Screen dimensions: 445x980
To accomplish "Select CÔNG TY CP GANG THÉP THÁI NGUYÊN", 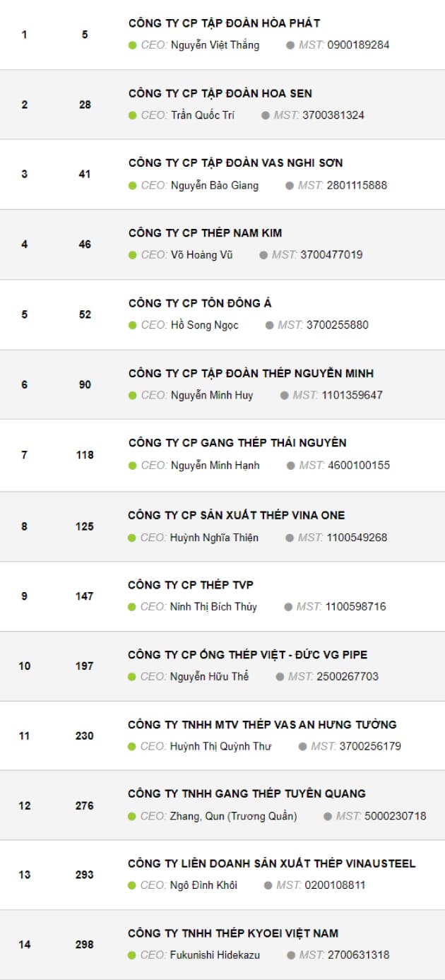I will point(237,443).
